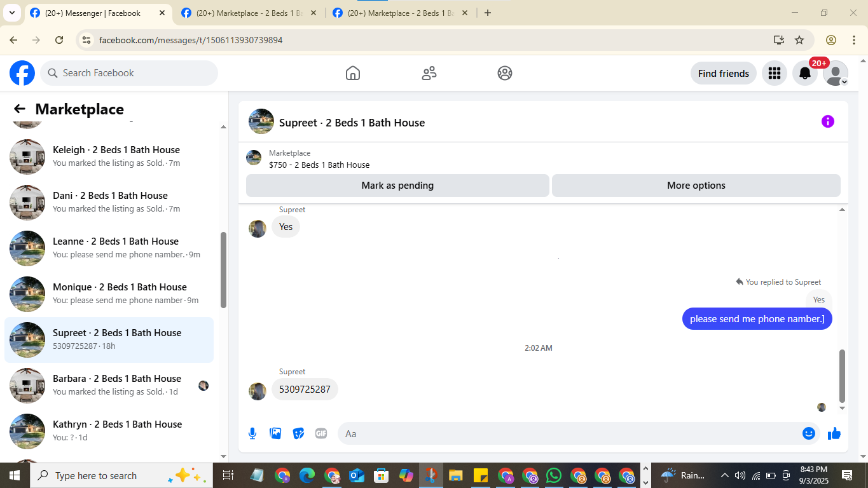Choose a GIF icon
Screen dimensions: 868x488
pyautogui.click(x=321, y=433)
